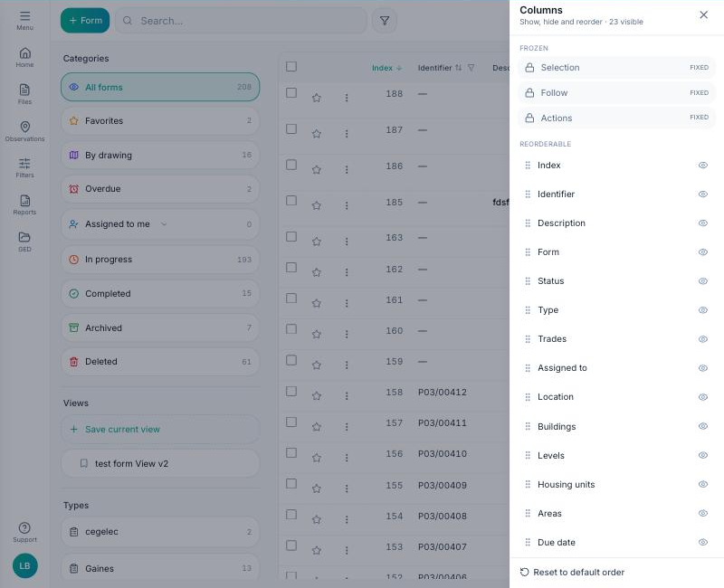
Task: Click the LB user avatar
Action: point(25,566)
